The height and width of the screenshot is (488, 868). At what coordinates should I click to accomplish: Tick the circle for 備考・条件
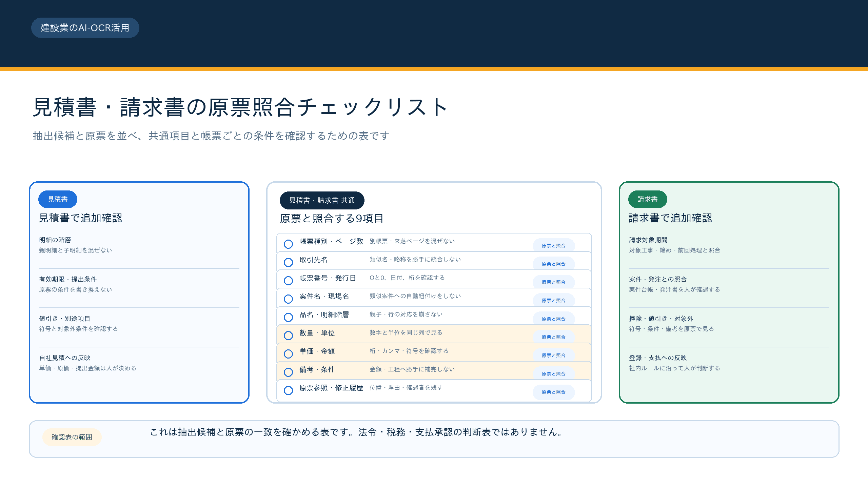click(288, 372)
